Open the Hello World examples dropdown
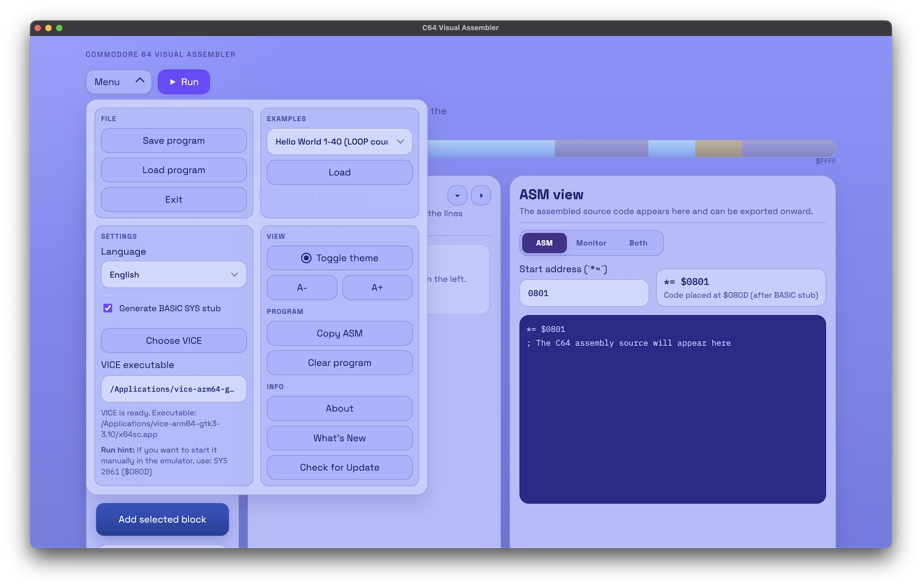This screenshot has height=588, width=922. tap(339, 142)
